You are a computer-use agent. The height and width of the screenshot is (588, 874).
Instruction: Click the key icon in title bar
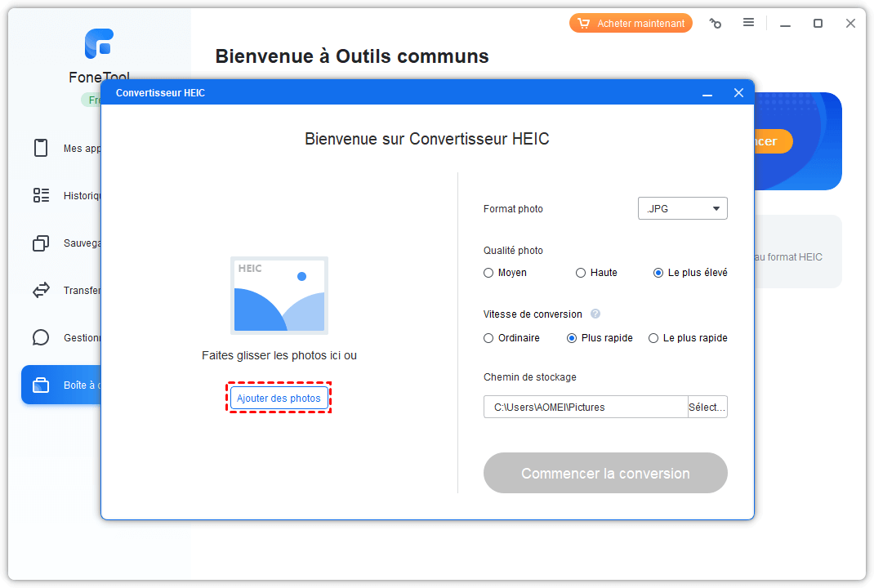(716, 24)
